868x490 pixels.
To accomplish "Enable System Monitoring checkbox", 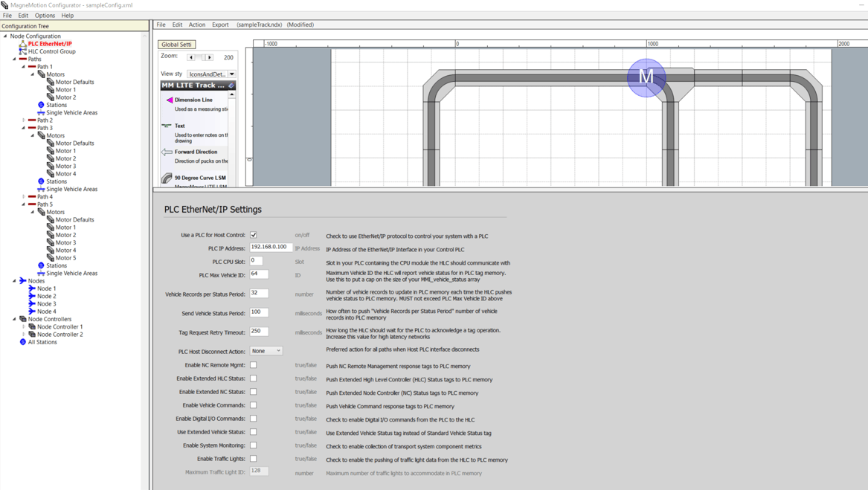I will coord(254,445).
